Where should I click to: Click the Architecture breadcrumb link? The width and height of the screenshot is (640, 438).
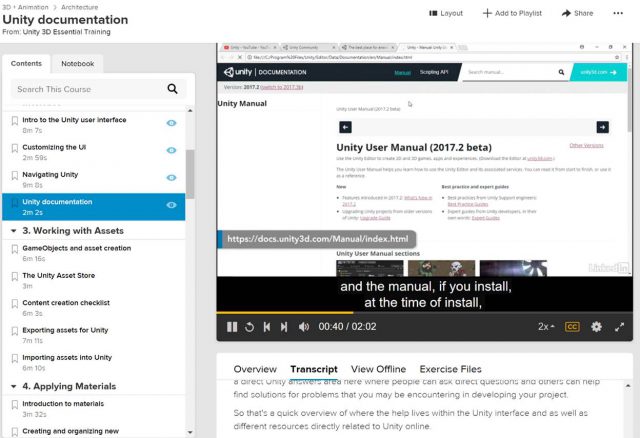[80, 7]
